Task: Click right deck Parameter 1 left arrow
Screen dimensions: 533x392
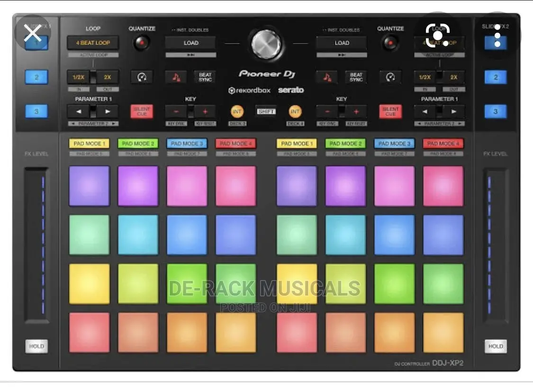Action: [x=425, y=111]
